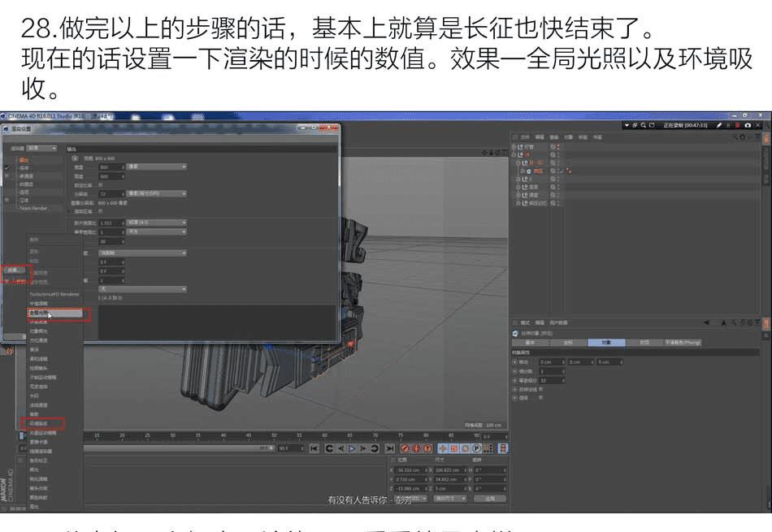Toggle the 立体 checkbox in render settings list
Viewport: 772px width, 532px height.
pos(7,200)
